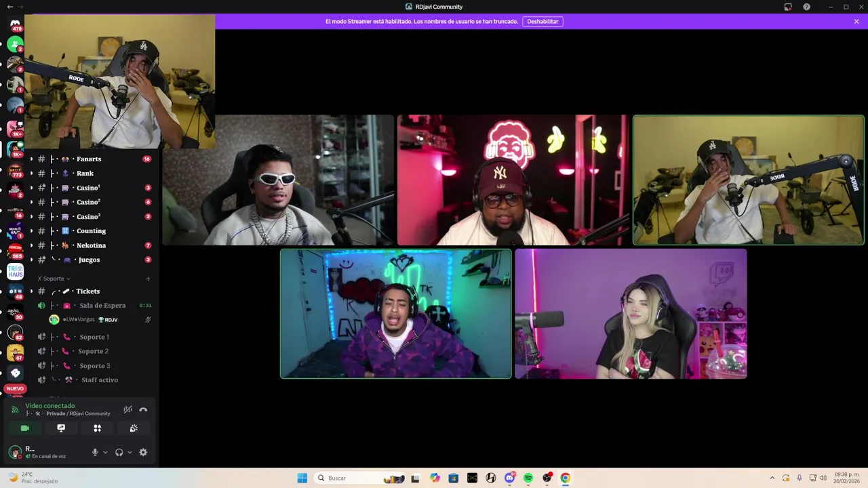This screenshot has width=868, height=488.
Task: Expand the arrow beside the Counting channel
Action: pyautogui.click(x=31, y=231)
